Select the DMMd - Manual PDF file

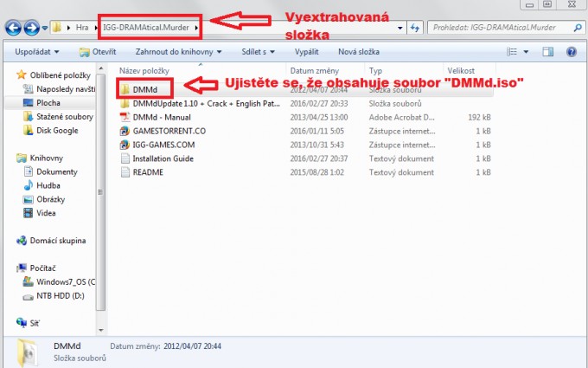pos(162,118)
